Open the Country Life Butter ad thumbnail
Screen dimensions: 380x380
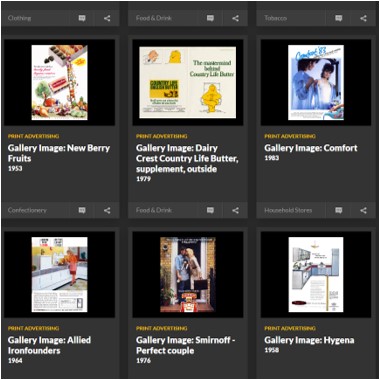pyautogui.click(x=188, y=82)
